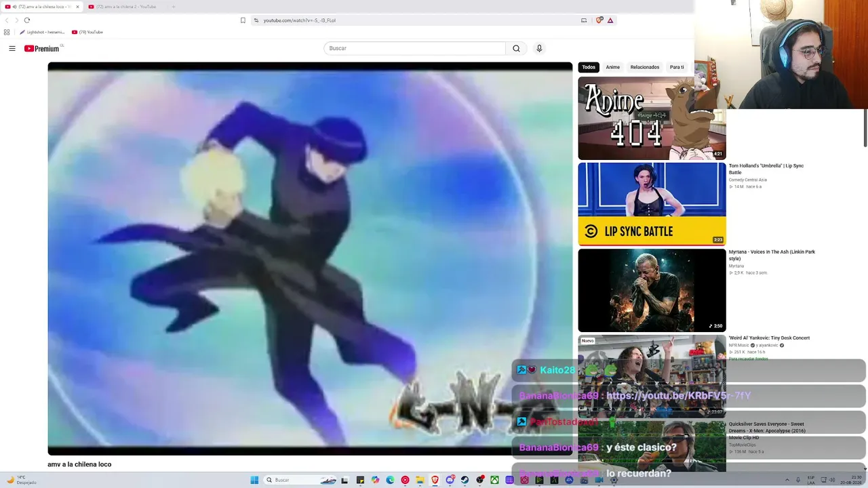This screenshot has width=868, height=488.
Task: Bookmark this page from the address bar
Action: (243, 20)
